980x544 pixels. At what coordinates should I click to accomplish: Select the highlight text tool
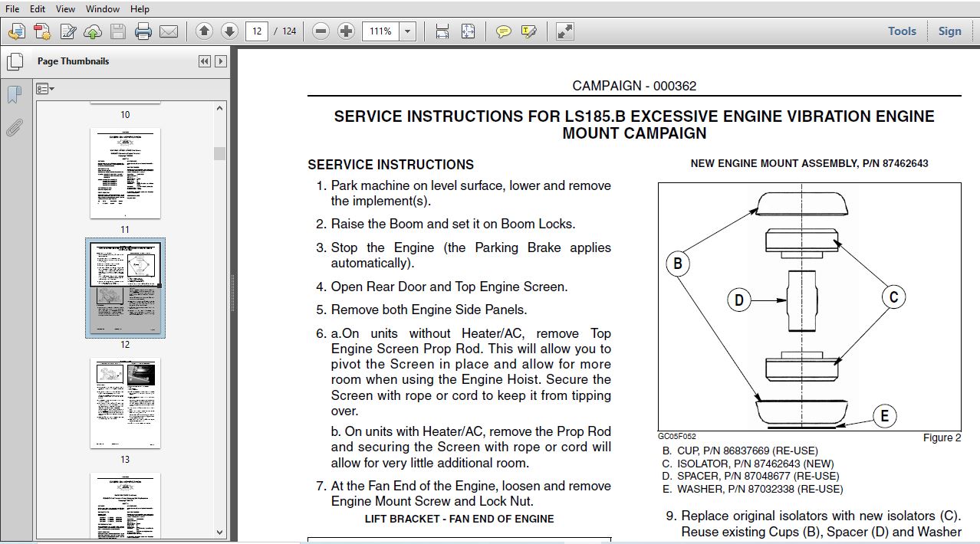tap(528, 31)
